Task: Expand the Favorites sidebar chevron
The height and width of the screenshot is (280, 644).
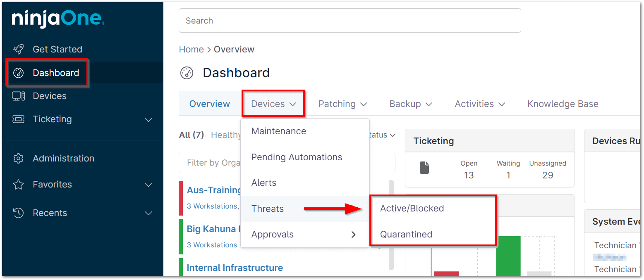Action: pos(148,185)
